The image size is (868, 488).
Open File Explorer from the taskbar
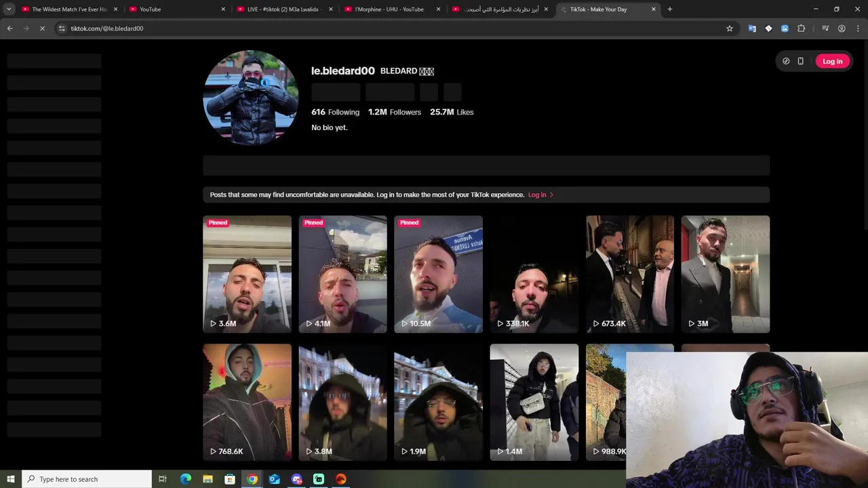[x=208, y=479]
